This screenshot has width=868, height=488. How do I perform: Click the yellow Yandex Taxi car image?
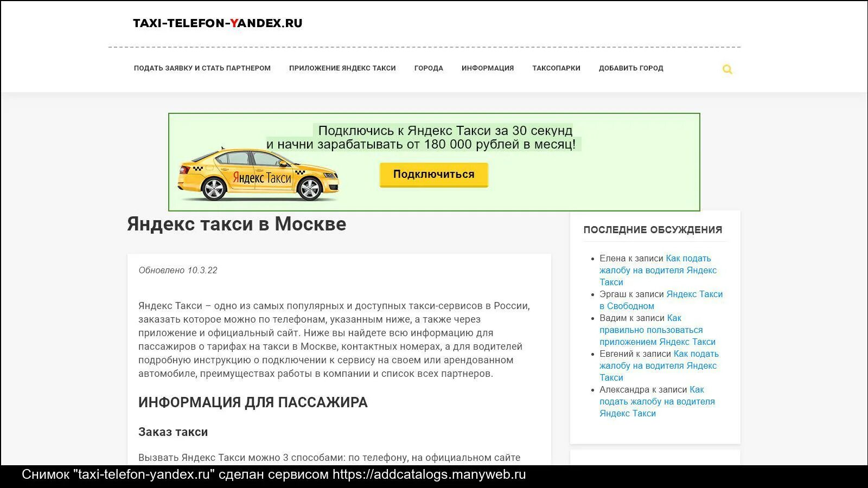point(259,174)
